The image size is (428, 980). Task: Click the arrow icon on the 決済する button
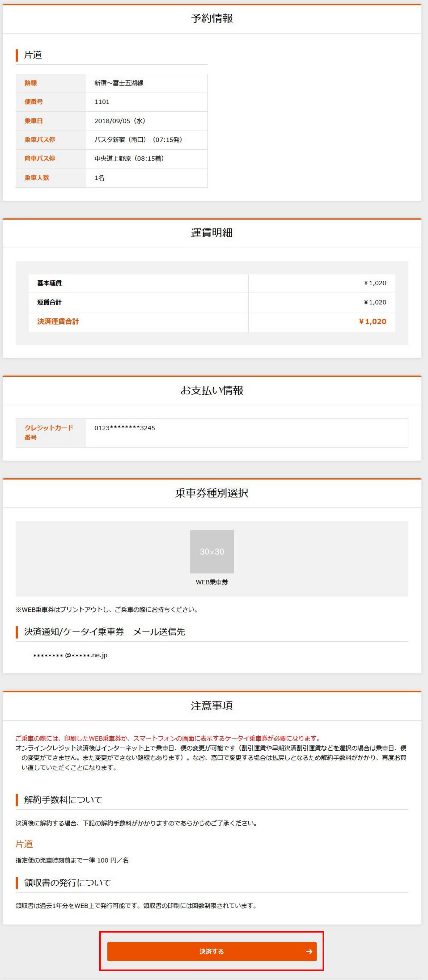[309, 952]
